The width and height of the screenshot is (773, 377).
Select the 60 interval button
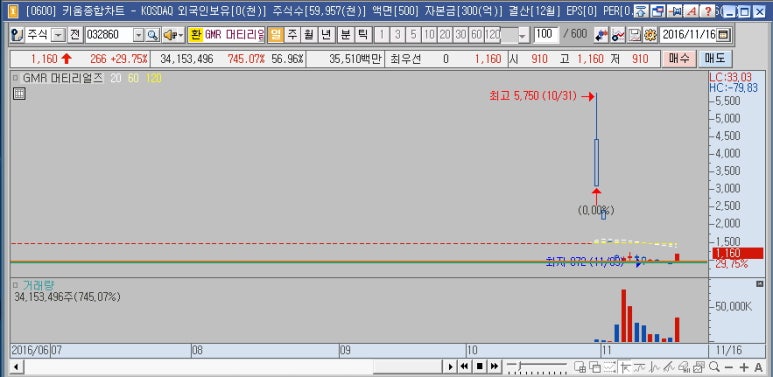tap(476, 35)
